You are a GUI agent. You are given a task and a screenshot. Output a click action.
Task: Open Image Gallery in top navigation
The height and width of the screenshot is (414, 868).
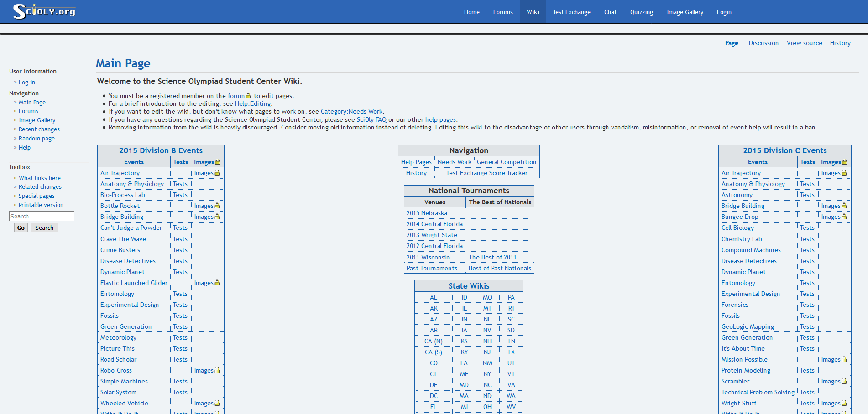[685, 12]
